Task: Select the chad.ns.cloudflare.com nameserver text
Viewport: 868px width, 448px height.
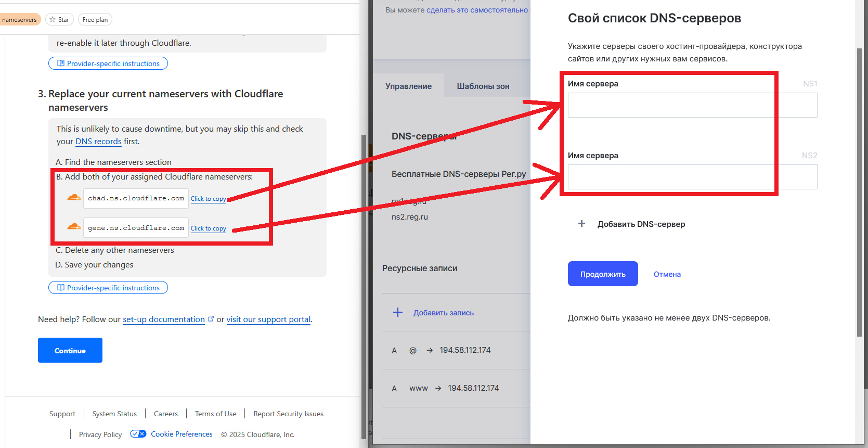Action: pos(136,198)
